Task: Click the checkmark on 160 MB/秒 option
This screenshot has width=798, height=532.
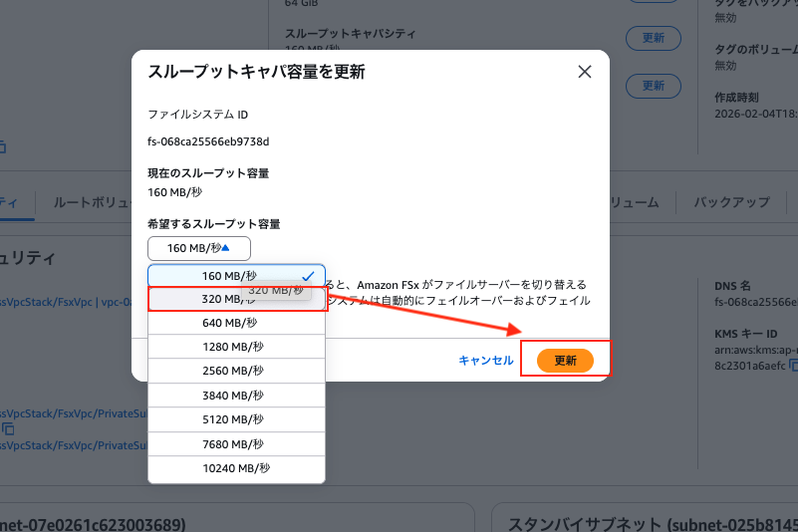Action: coord(309,276)
